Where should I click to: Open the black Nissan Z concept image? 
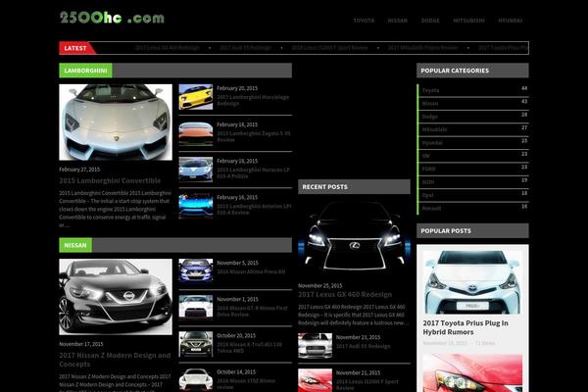pos(116,297)
